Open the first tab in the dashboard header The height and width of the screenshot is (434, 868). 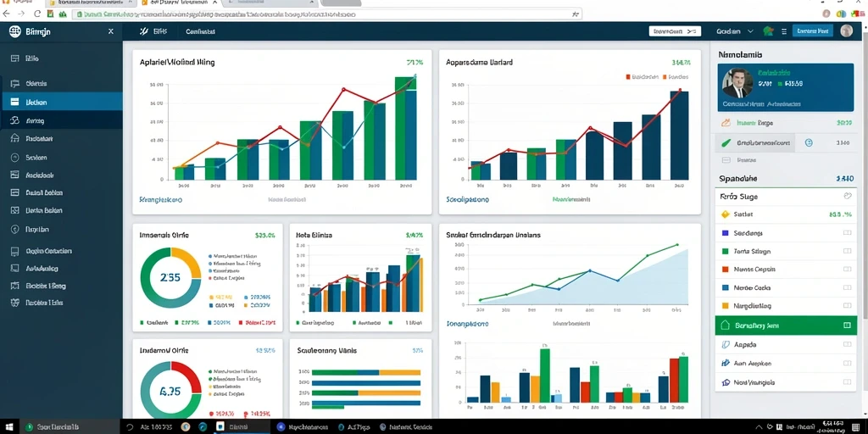point(154,31)
